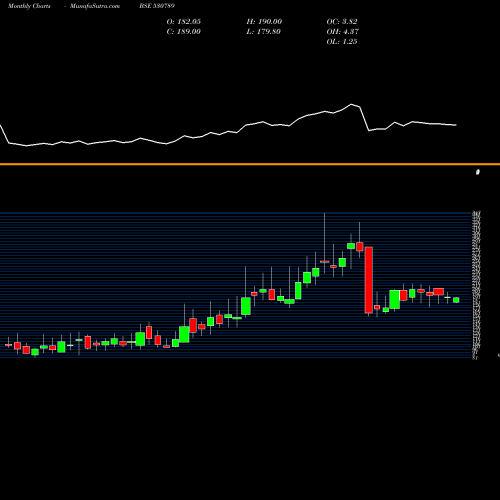500x500 pixels.
Task: Click the close value 'C: 189.00'
Action: pos(184,32)
